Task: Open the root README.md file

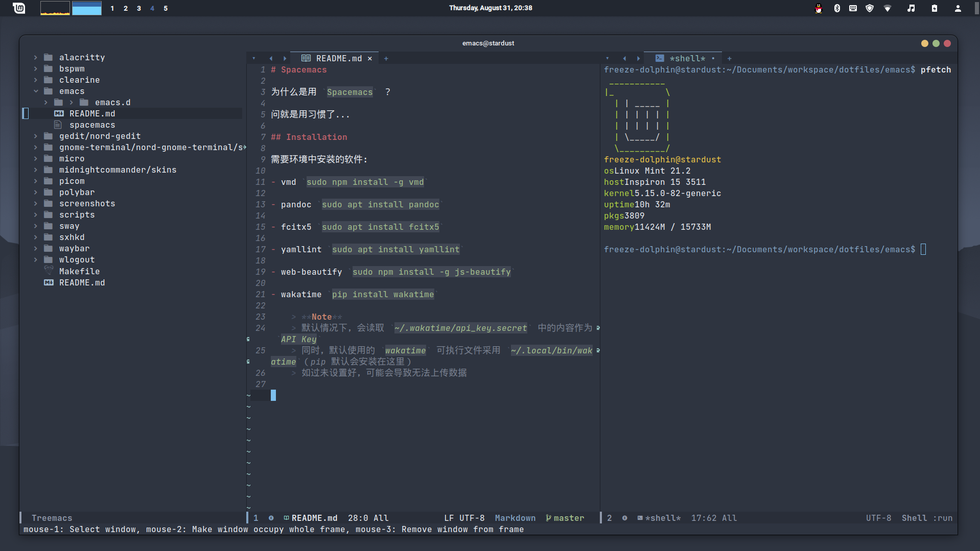Action: [82, 282]
